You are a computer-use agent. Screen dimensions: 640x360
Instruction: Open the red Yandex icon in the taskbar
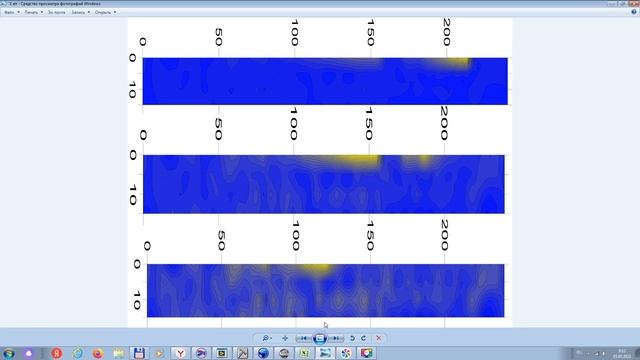tap(57, 353)
